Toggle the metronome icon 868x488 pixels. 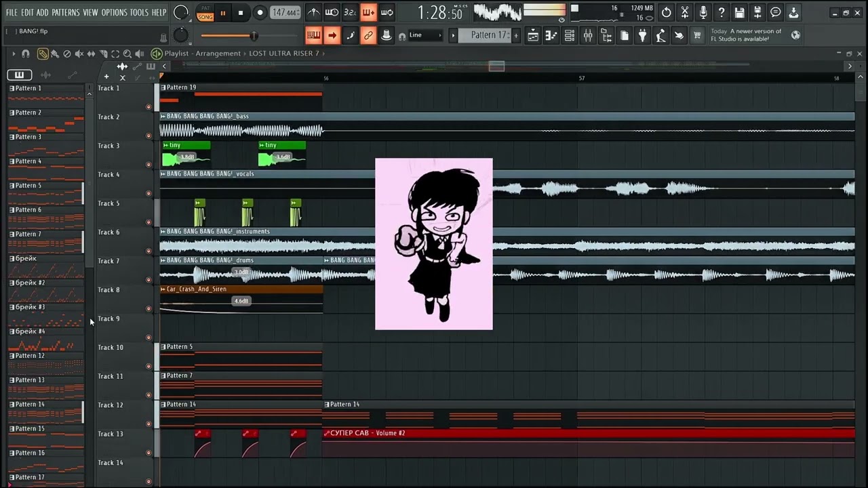coord(313,12)
